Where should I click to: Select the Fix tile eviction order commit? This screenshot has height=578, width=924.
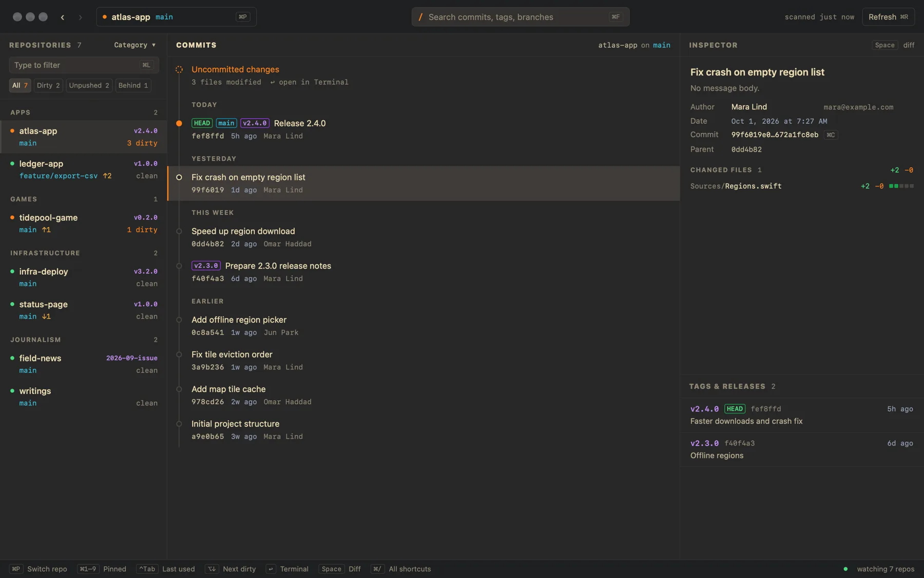tap(423, 361)
